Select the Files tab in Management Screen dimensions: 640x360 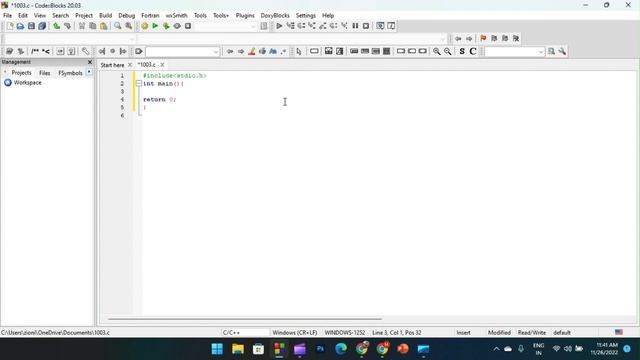(x=44, y=73)
